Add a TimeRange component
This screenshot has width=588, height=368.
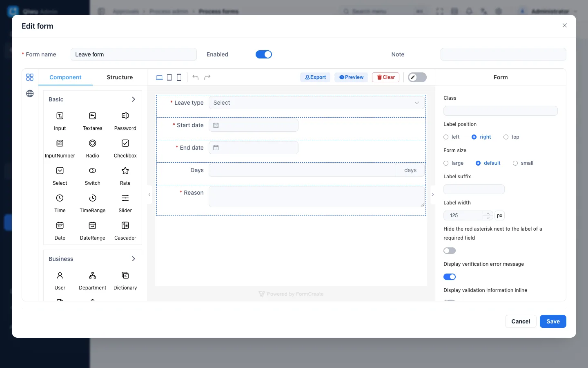[x=93, y=203]
